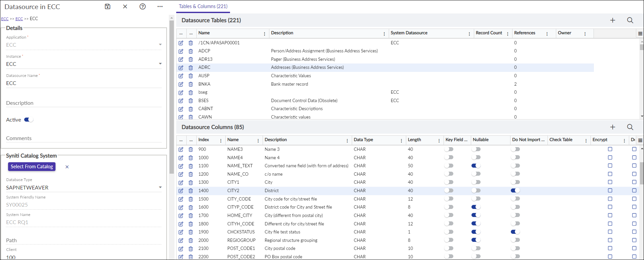Open Name column menu in Datasource Tables
The image size is (644, 260).
(x=264, y=34)
